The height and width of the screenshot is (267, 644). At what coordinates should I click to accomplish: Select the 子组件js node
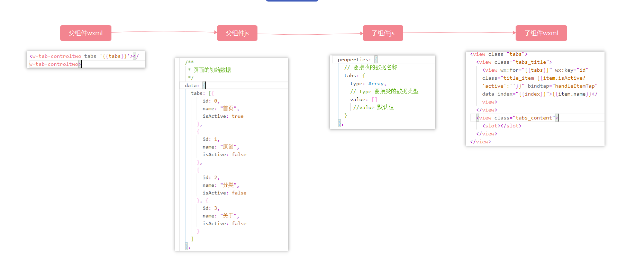[x=383, y=33]
